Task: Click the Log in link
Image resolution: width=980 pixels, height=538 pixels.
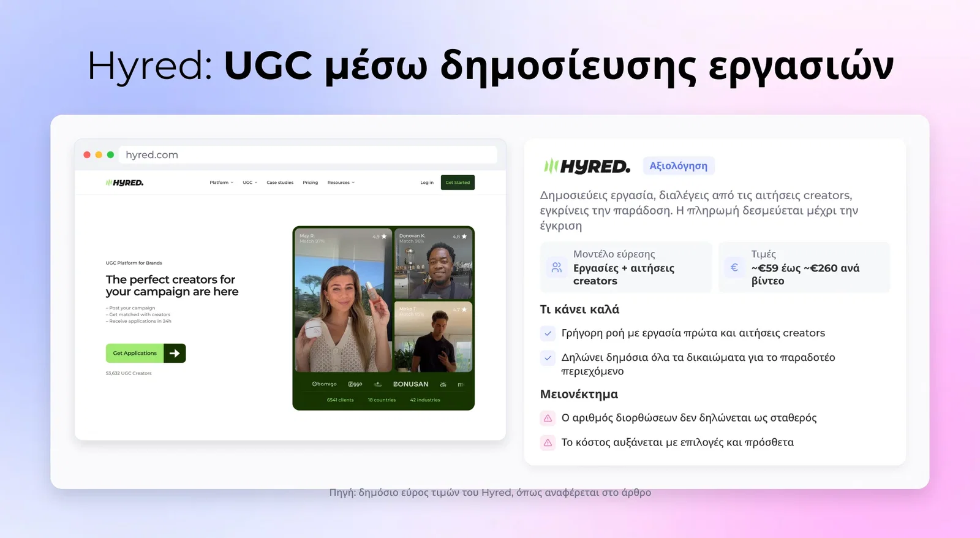Action: [427, 183]
